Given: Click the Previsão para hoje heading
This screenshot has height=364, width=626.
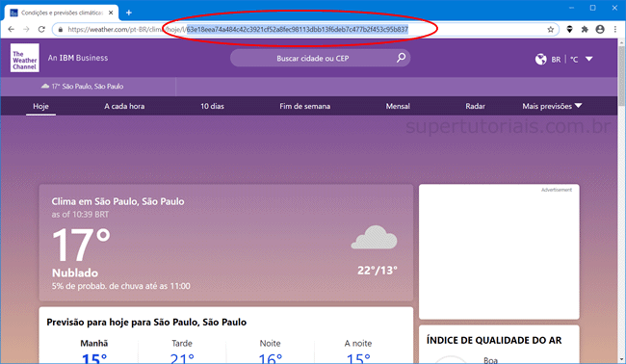Looking at the screenshot, I should (146, 322).
